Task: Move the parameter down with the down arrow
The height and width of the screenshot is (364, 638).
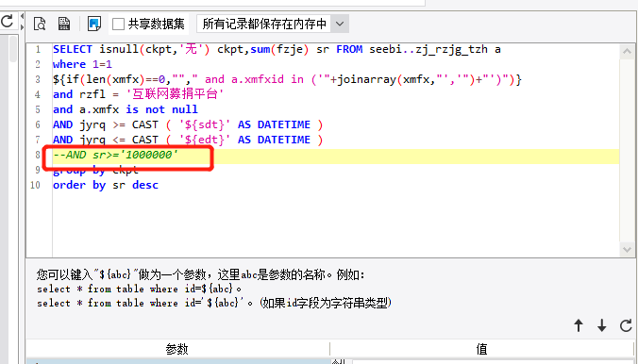Action: tap(602, 325)
